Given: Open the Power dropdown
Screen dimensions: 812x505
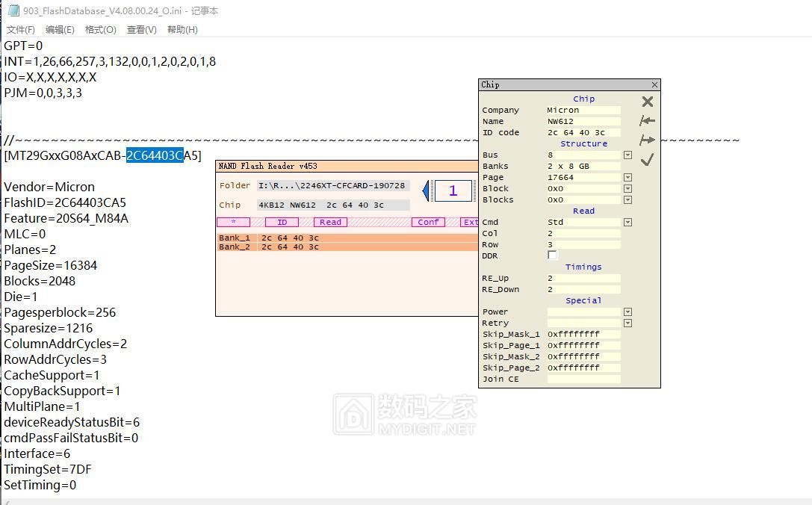Looking at the screenshot, I should pos(627,312).
